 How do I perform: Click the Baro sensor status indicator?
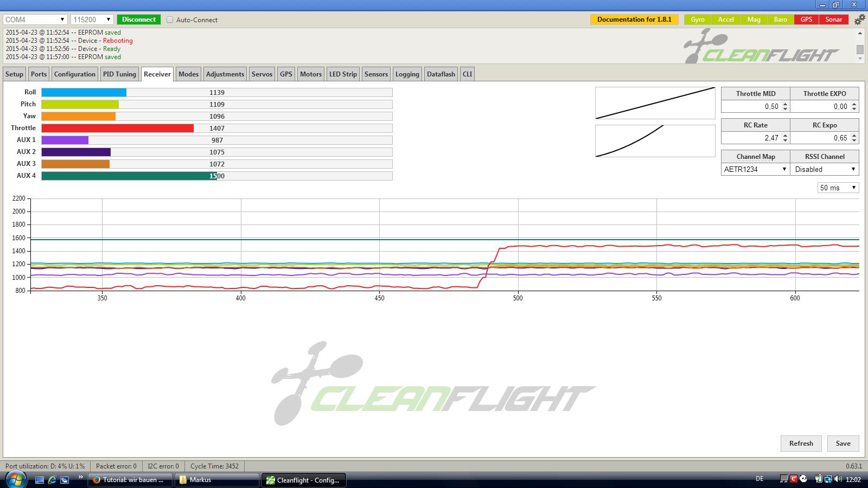tap(781, 20)
